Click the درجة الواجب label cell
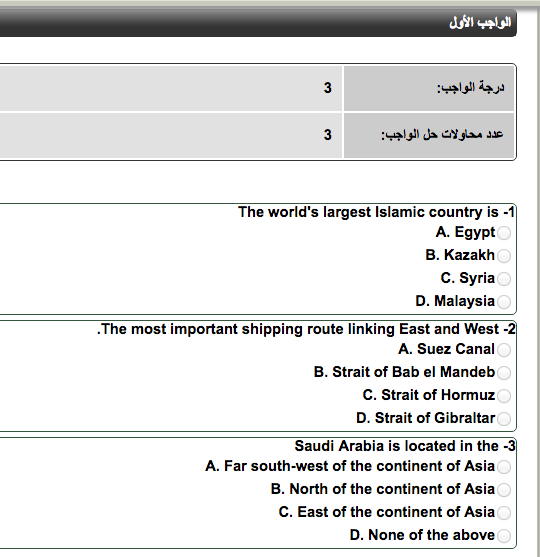The width and height of the screenshot is (540, 557). (x=429, y=88)
